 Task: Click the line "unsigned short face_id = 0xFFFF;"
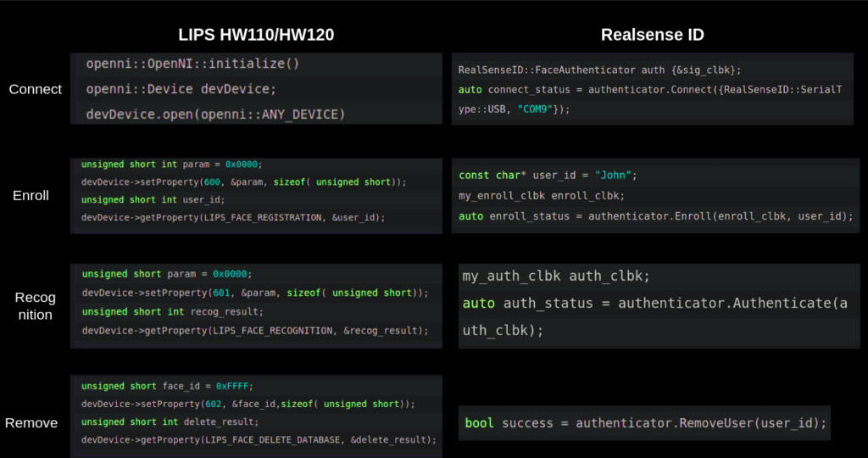coord(167,387)
